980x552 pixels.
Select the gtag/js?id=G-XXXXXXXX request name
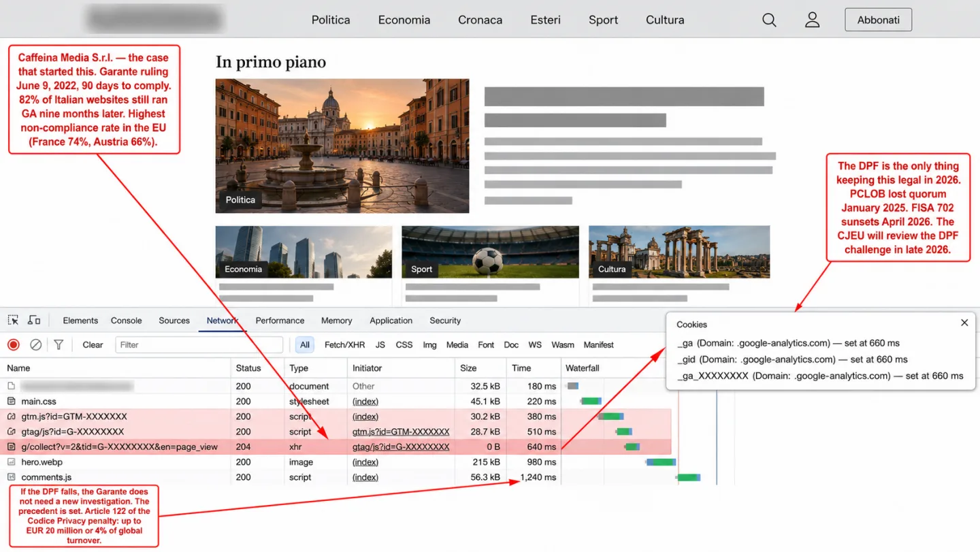(x=72, y=432)
